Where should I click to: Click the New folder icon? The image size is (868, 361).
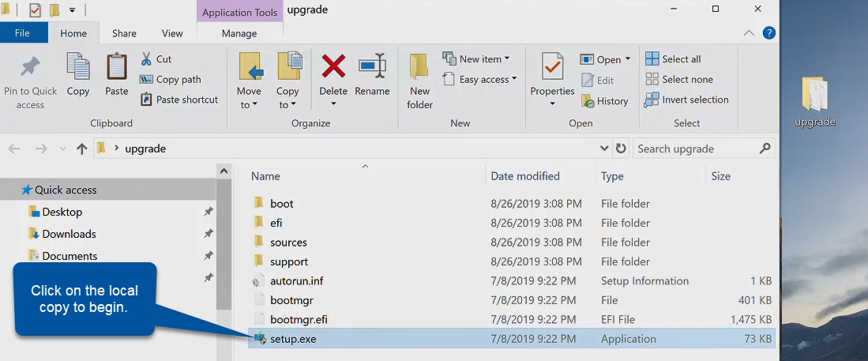pos(419,67)
